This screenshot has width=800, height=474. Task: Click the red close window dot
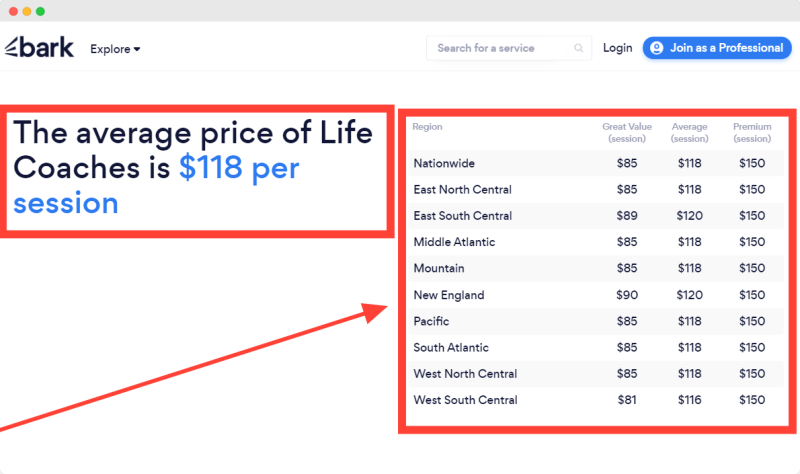point(13,11)
